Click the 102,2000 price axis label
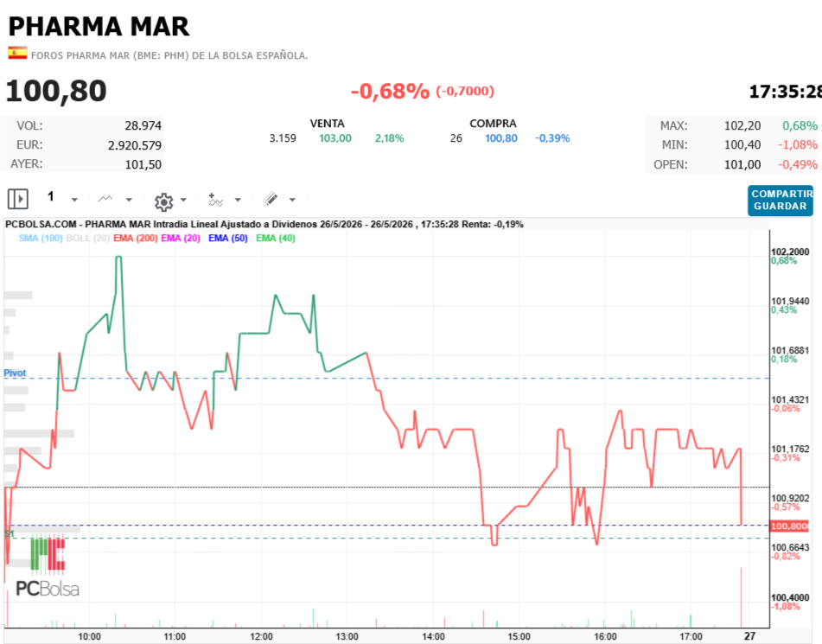The height and width of the screenshot is (644, 822). (x=790, y=252)
